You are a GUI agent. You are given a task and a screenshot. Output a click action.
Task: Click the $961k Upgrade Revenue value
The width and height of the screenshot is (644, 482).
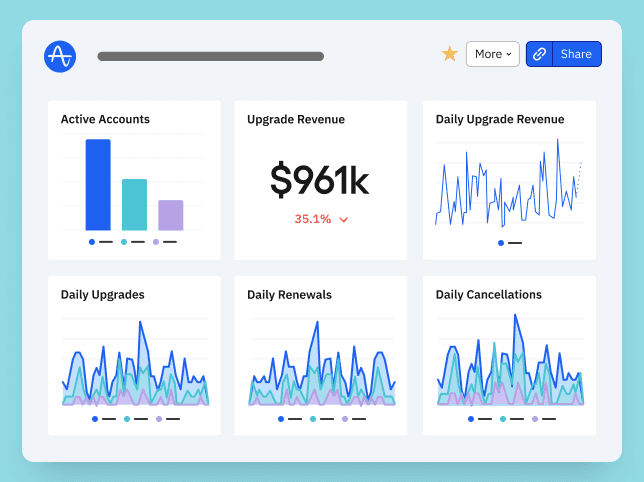pos(320,181)
